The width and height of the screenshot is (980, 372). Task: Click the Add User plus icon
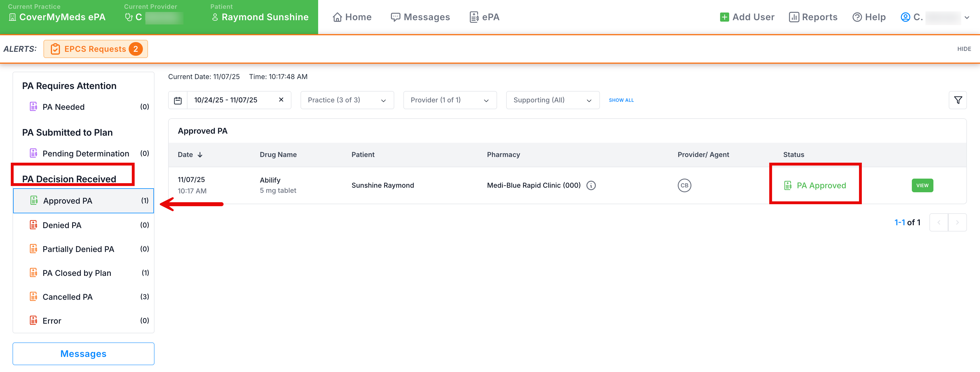(724, 17)
